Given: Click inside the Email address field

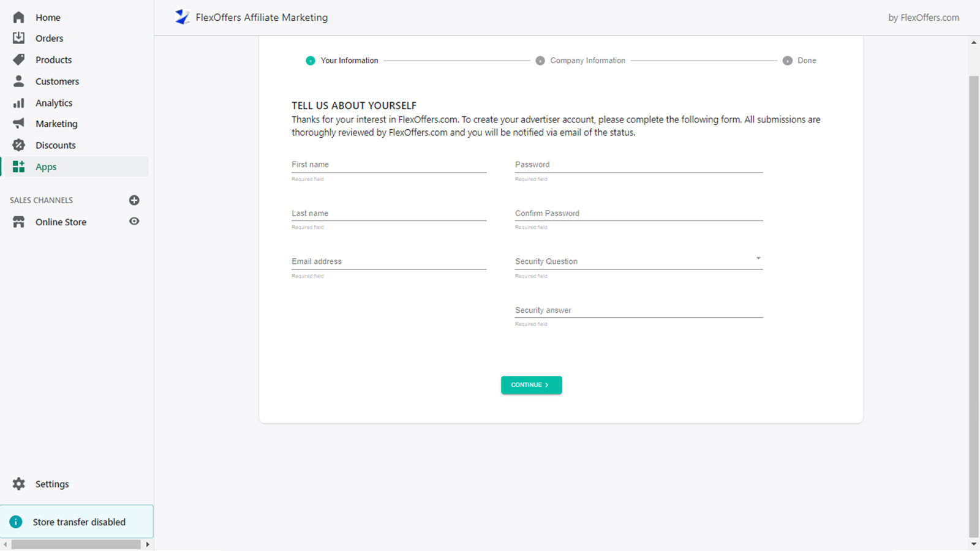Looking at the screenshot, I should coord(389,261).
